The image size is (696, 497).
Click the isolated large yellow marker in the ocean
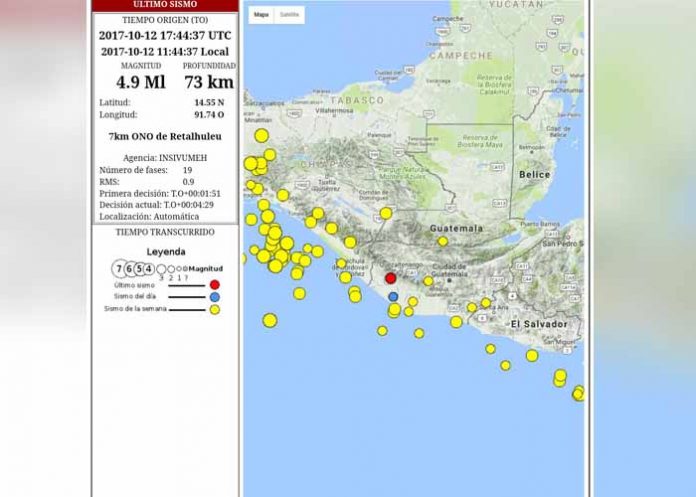click(270, 320)
